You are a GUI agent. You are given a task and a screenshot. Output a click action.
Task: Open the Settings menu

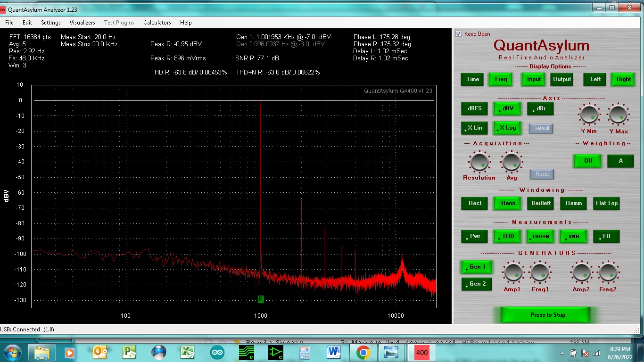[51, 22]
